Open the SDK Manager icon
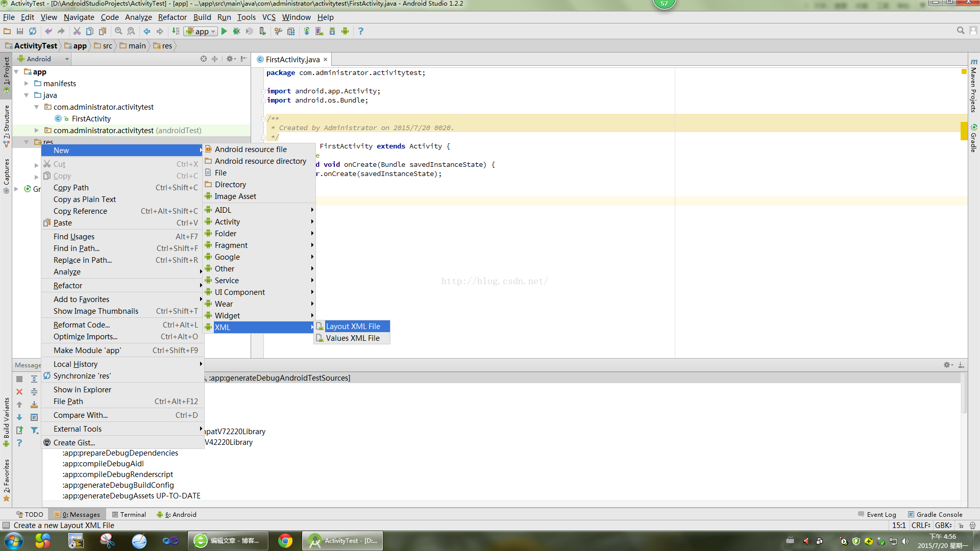 (x=332, y=31)
